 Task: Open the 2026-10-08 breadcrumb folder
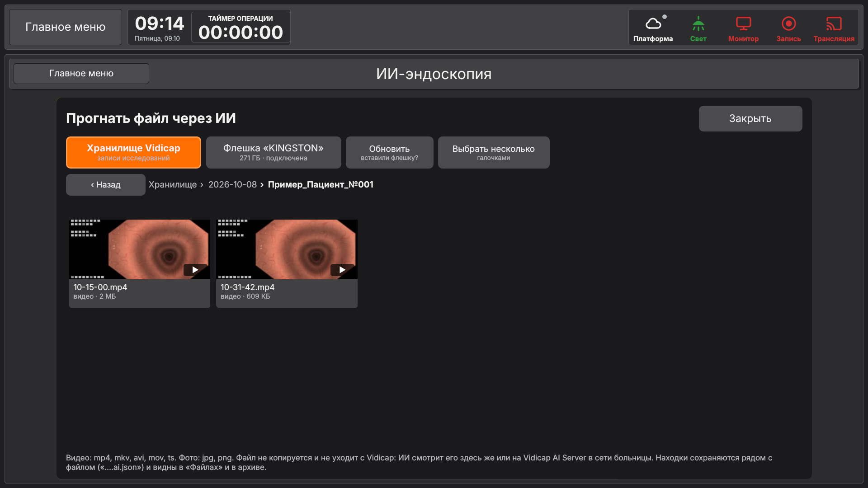click(232, 185)
